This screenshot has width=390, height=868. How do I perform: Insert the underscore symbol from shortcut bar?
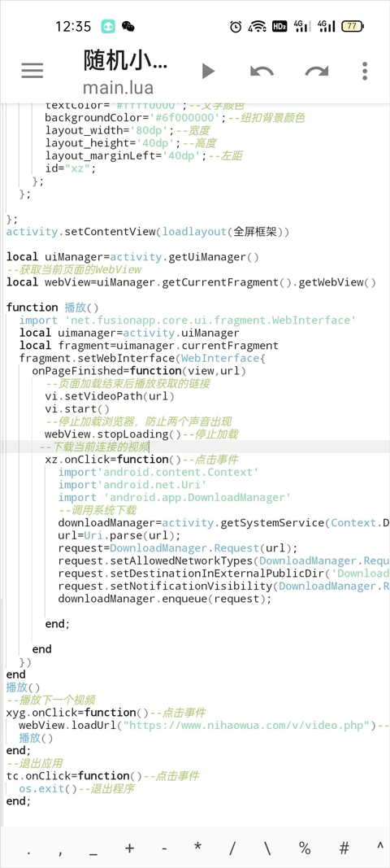click(93, 848)
